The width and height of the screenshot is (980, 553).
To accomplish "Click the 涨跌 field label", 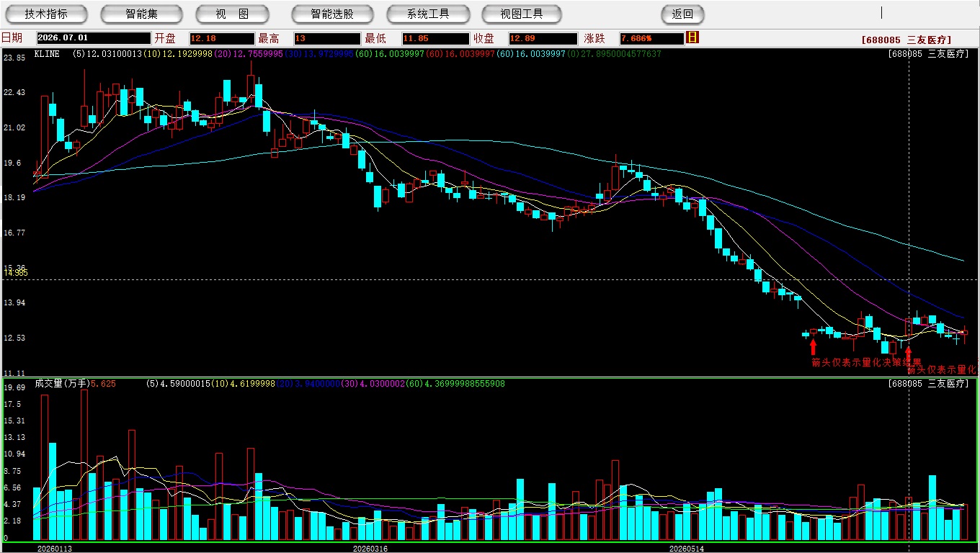I will (x=594, y=38).
